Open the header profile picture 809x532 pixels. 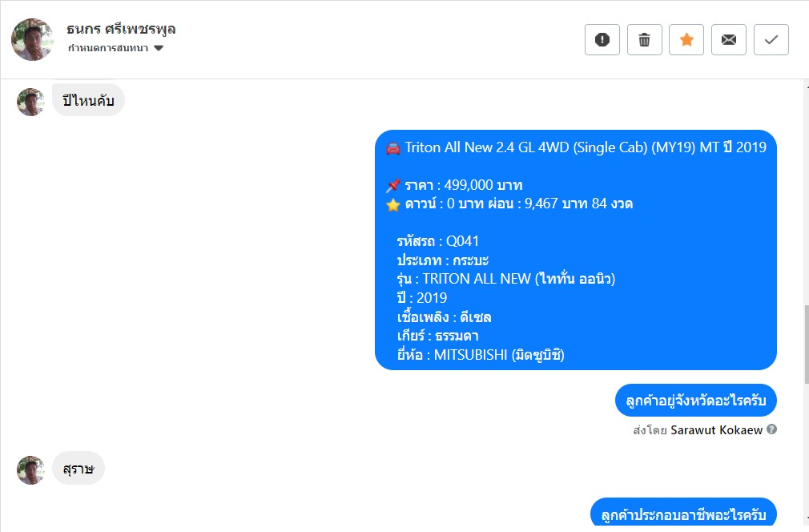(32, 39)
